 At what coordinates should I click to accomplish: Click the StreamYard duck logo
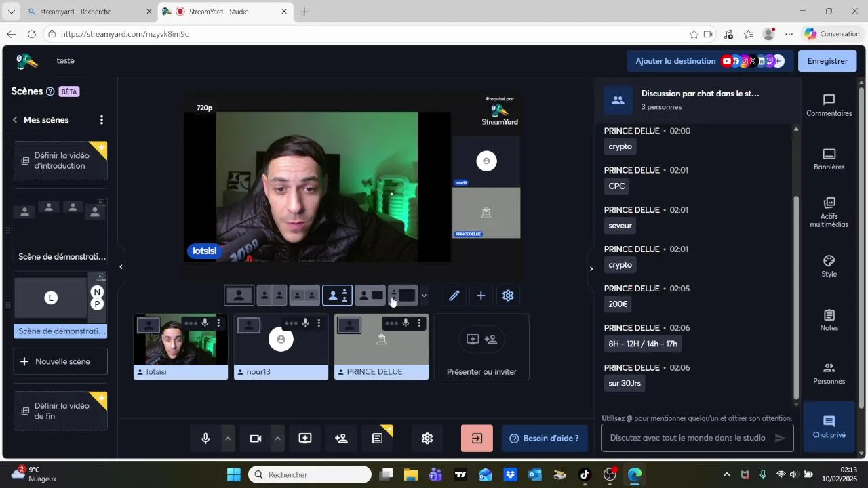(x=26, y=61)
